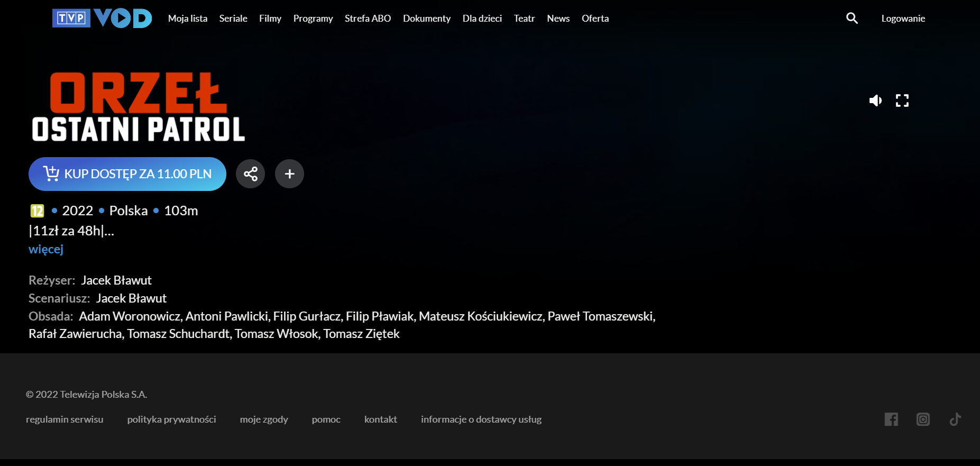Click Logowanie to sign in
Screen dimensions: 980x466
(x=903, y=19)
